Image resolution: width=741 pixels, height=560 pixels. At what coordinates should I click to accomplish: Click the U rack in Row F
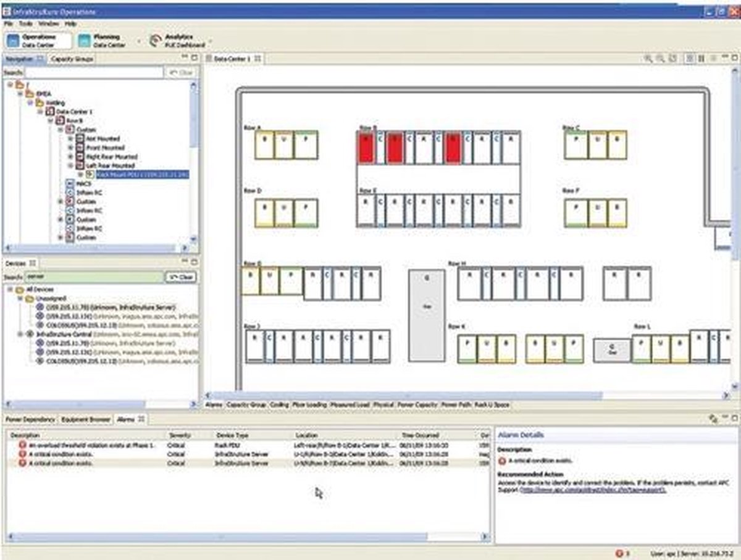pyautogui.click(x=597, y=213)
